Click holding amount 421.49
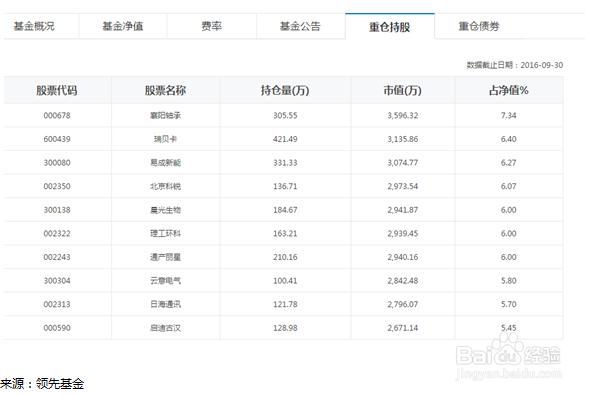 285,139
